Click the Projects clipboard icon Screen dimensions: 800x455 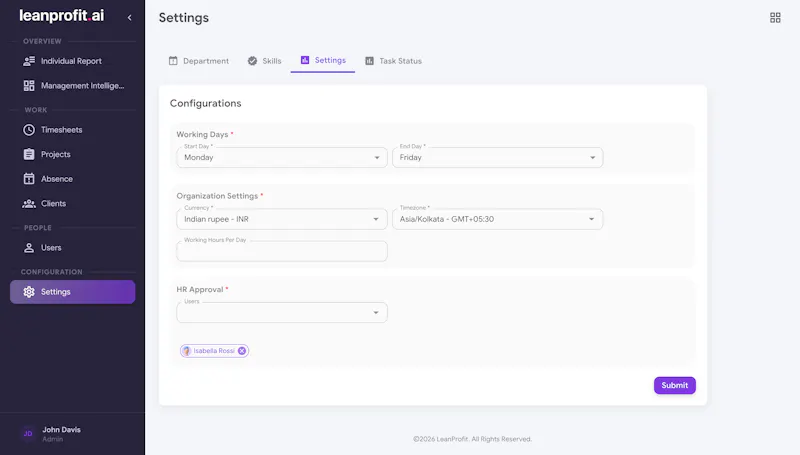tap(29, 154)
